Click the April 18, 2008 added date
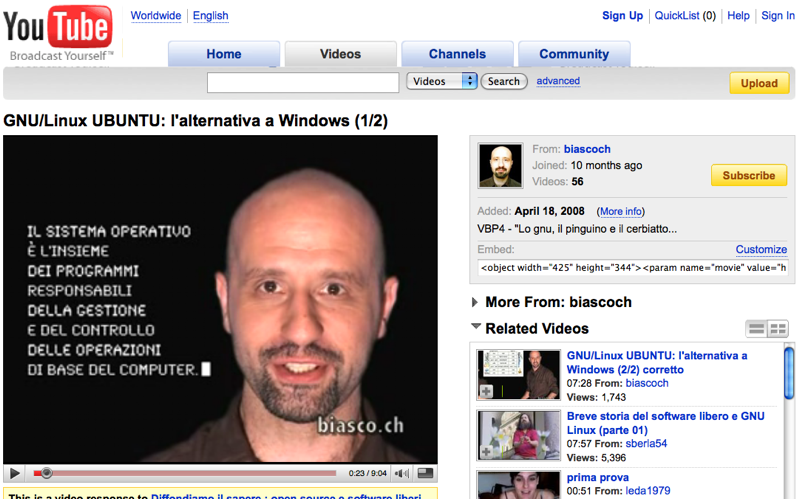 549,211
